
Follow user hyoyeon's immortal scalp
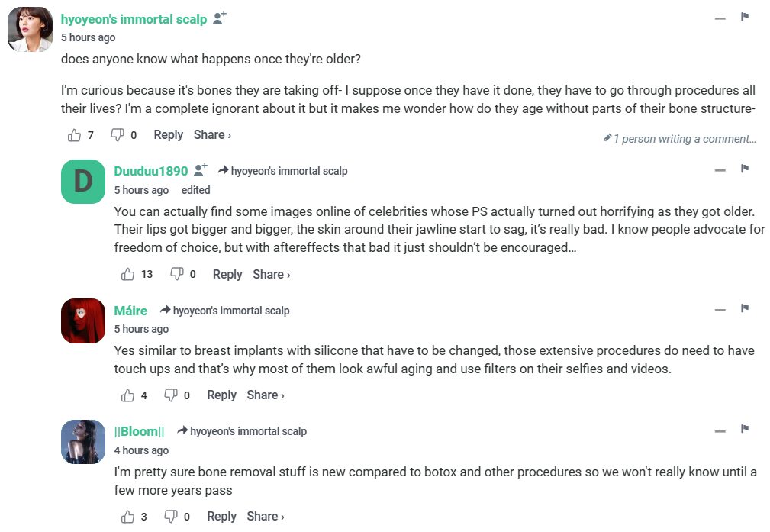click(220, 18)
